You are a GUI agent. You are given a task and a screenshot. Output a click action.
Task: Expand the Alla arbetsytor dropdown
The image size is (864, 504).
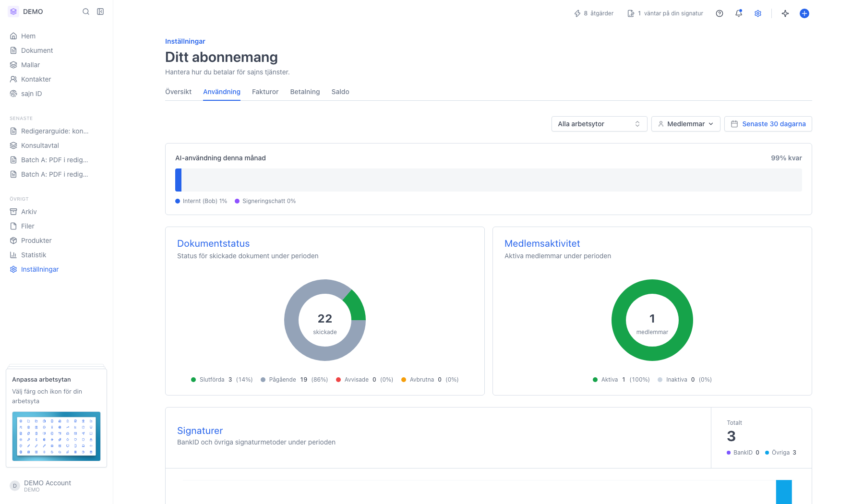coord(599,124)
